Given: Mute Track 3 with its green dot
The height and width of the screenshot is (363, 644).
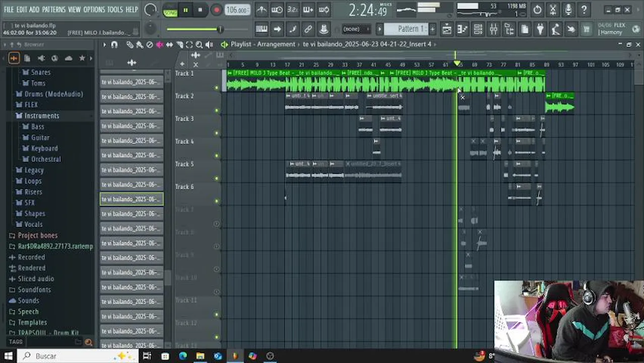Looking at the screenshot, I should coord(217,133).
